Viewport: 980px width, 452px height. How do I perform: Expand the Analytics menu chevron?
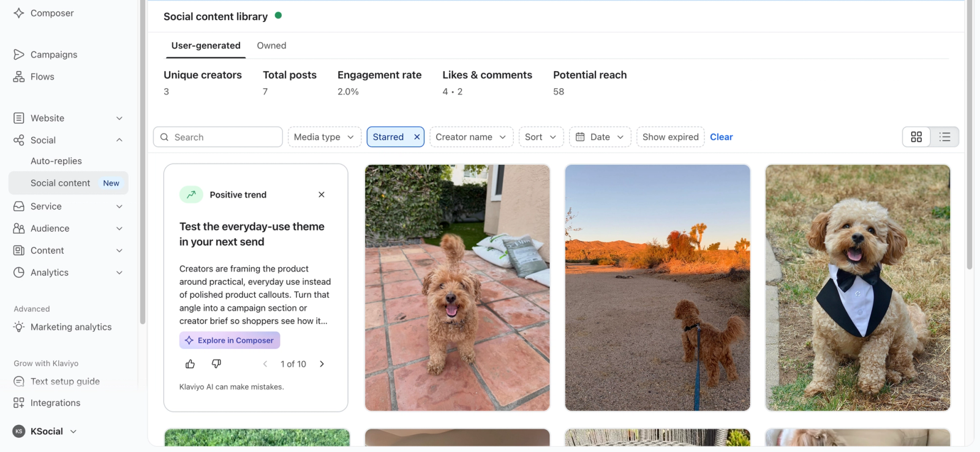point(119,273)
